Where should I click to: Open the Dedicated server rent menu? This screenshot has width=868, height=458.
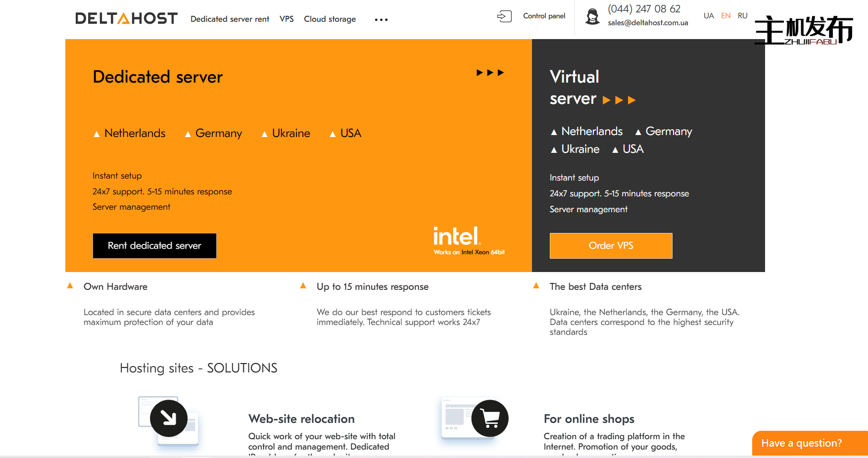pyautogui.click(x=230, y=19)
